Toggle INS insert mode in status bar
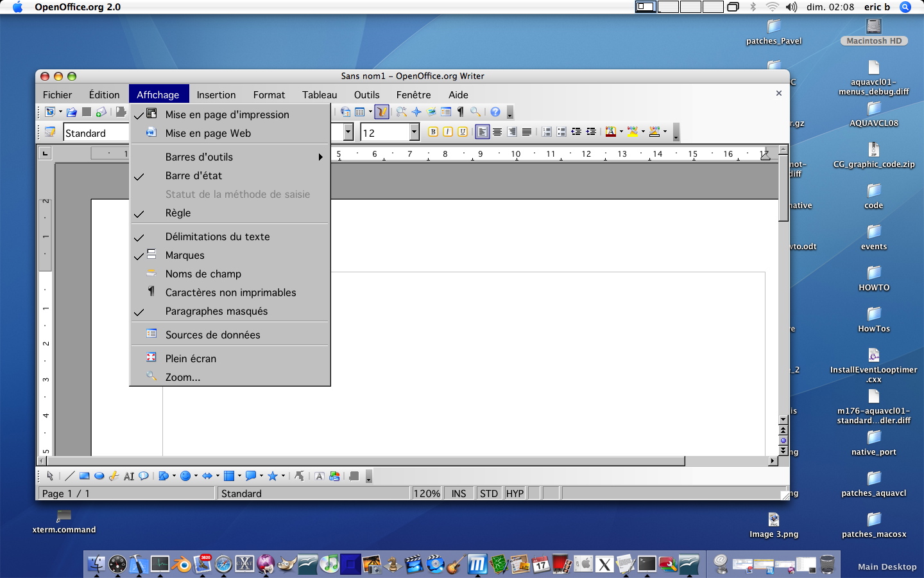Image resolution: width=924 pixels, height=578 pixels. tap(459, 493)
